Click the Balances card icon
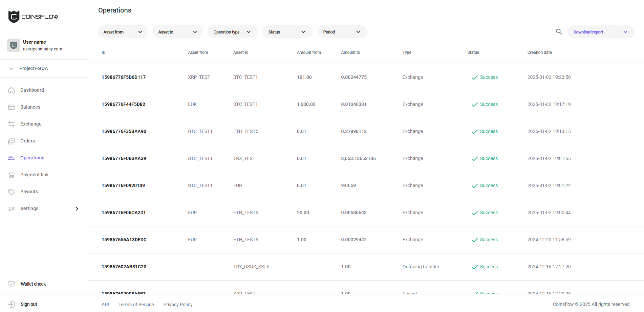 point(12,107)
